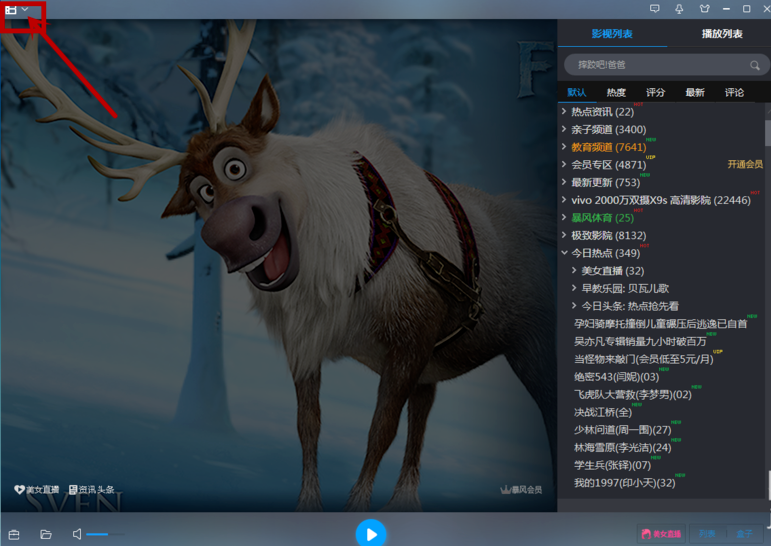The image size is (771, 546).
Task: Open the feedback message icon in title bar
Action: pos(654,9)
